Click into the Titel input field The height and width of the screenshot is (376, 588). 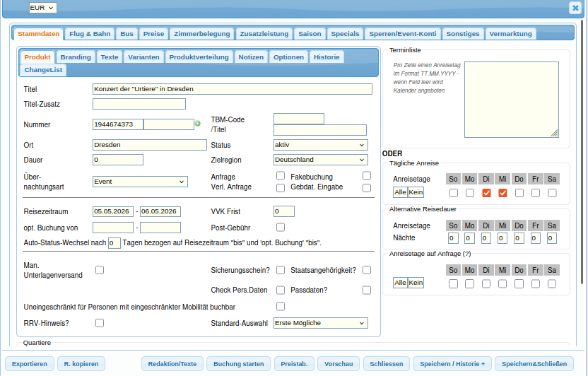pyautogui.click(x=232, y=89)
